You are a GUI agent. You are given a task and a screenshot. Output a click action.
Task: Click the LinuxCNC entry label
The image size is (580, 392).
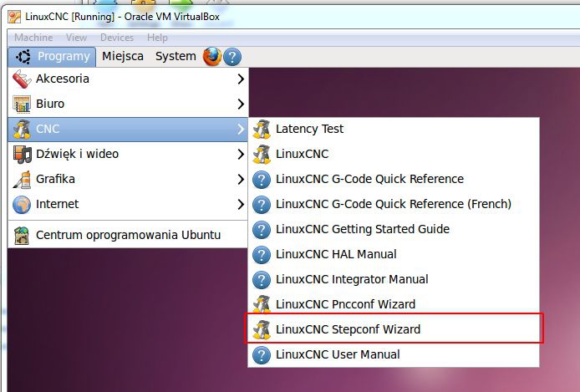[303, 155]
